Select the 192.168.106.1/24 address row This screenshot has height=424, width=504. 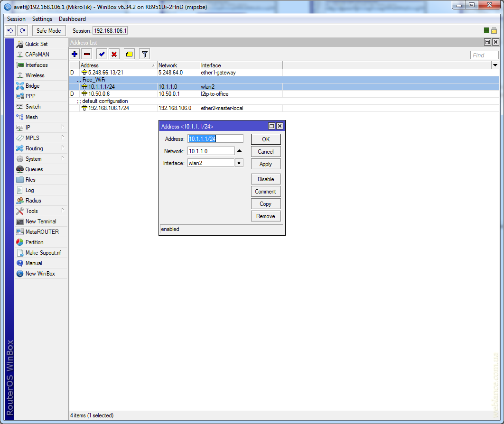[x=109, y=108]
